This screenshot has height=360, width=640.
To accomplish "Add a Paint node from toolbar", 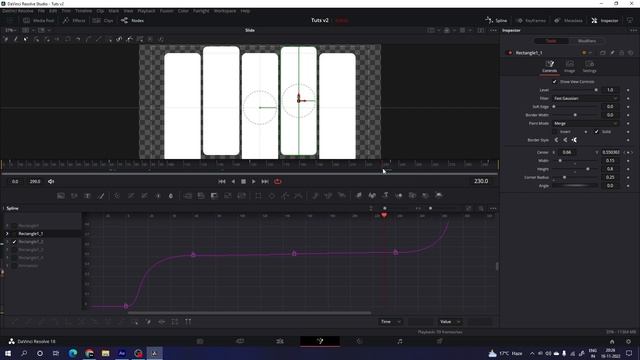I will pyautogui.click(x=101, y=196).
